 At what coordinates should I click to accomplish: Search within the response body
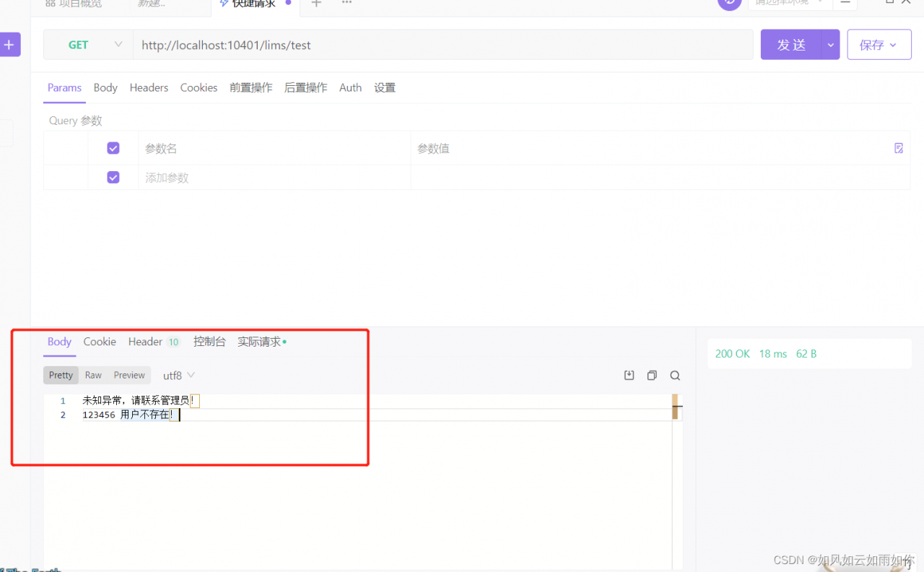675,375
